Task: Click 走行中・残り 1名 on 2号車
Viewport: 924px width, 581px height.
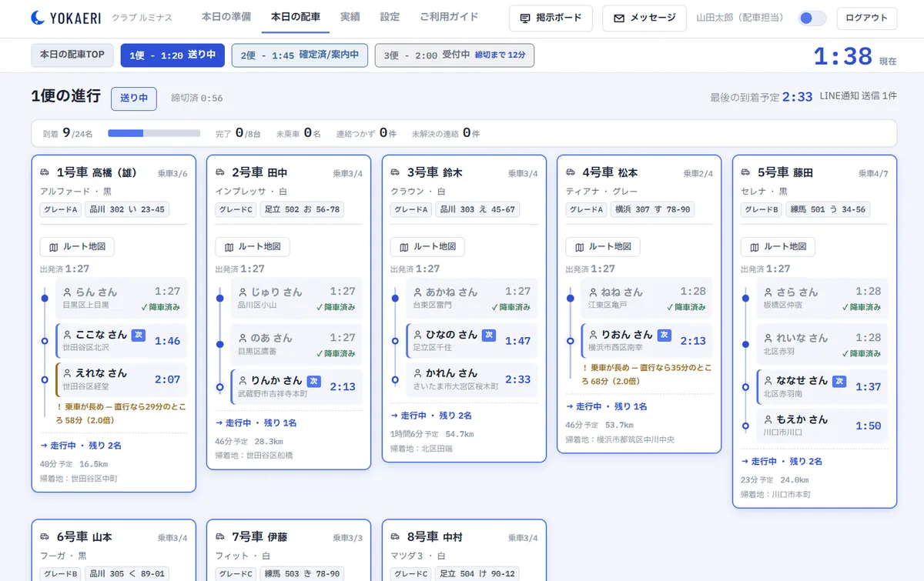Action: coord(256,422)
